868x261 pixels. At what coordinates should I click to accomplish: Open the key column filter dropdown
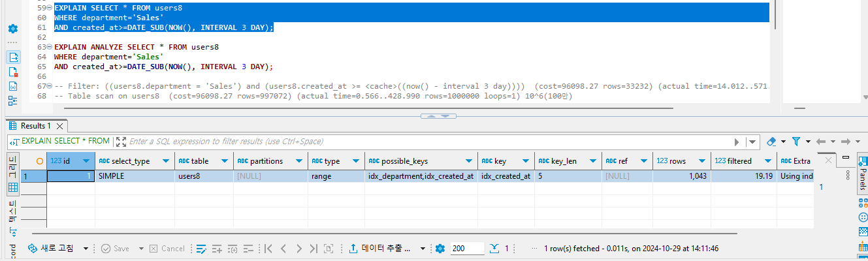click(527, 161)
